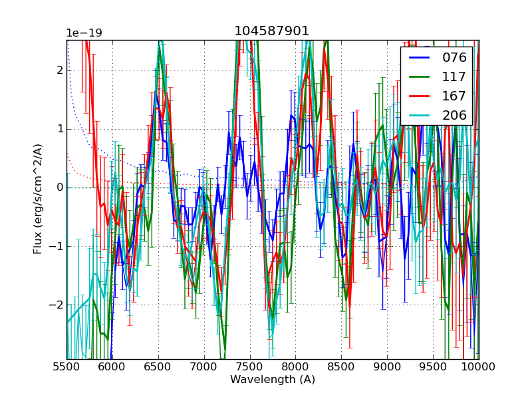Select the 076 legend label

[454, 57]
